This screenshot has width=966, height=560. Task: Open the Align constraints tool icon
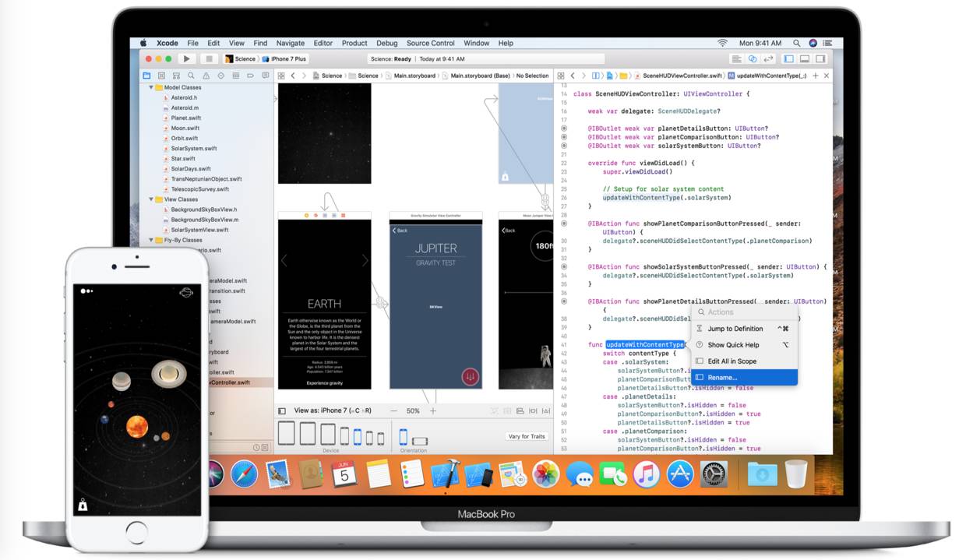(x=520, y=410)
